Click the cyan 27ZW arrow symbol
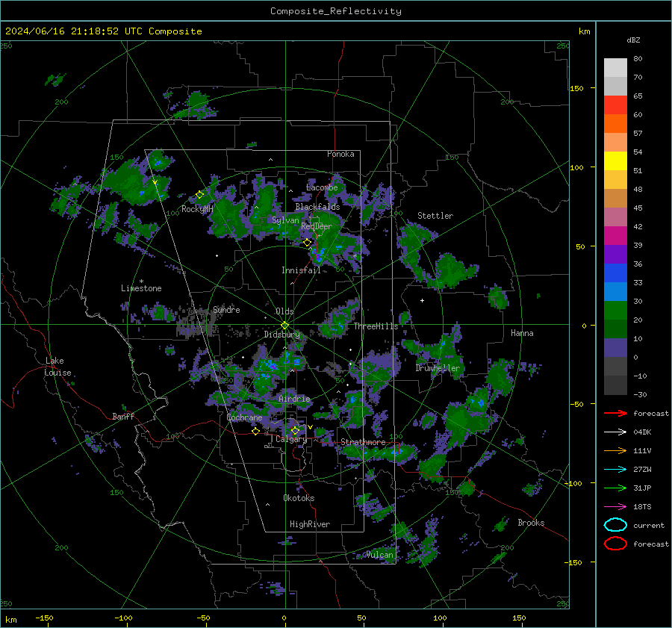Viewport: 672px width, 628px height. [615, 469]
